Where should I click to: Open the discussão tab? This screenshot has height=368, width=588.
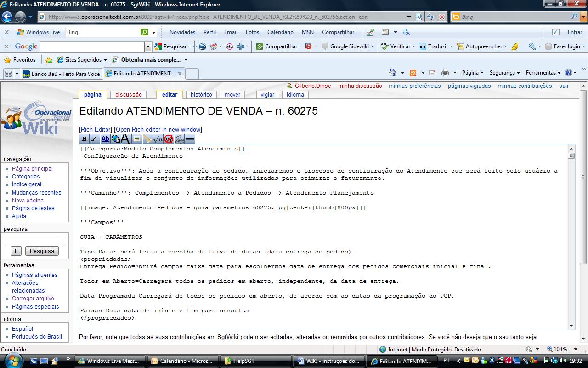point(129,95)
